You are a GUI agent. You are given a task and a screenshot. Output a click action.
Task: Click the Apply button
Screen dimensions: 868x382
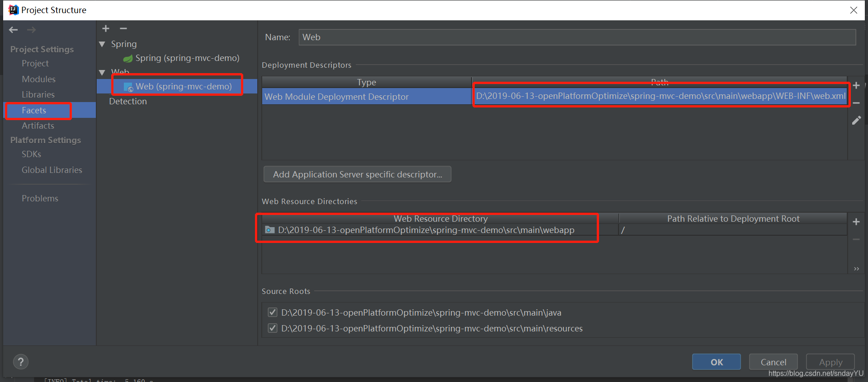(x=830, y=362)
